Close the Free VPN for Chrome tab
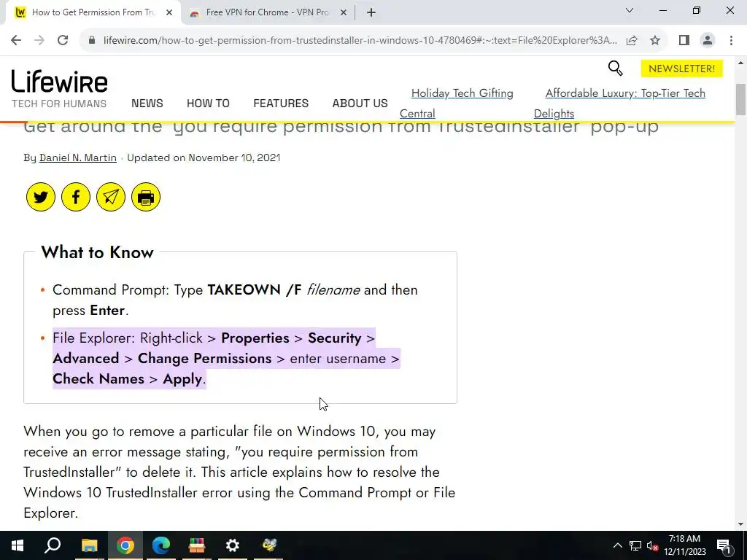Viewport: 747px width, 560px height. (344, 12)
